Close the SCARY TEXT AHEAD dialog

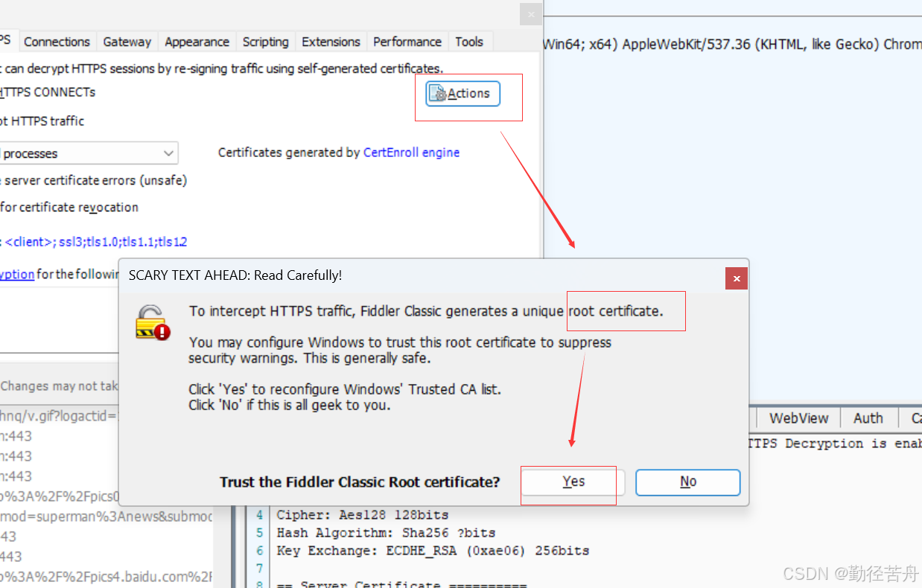click(x=737, y=278)
